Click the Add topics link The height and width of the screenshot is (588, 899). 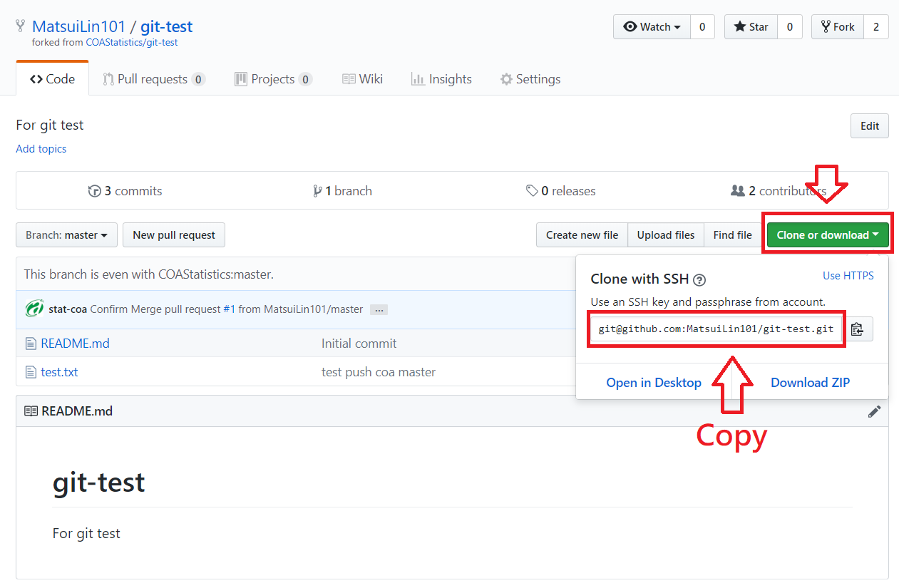coord(41,149)
